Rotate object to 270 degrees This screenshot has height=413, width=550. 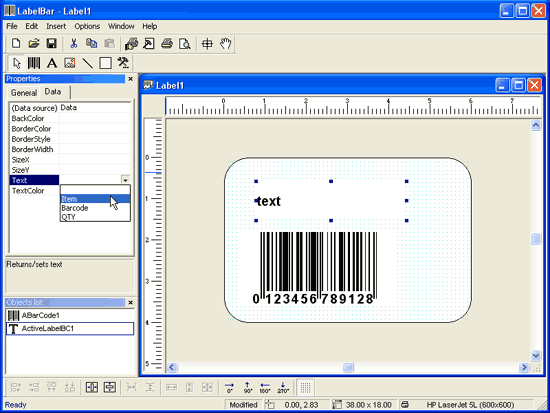tap(283, 387)
